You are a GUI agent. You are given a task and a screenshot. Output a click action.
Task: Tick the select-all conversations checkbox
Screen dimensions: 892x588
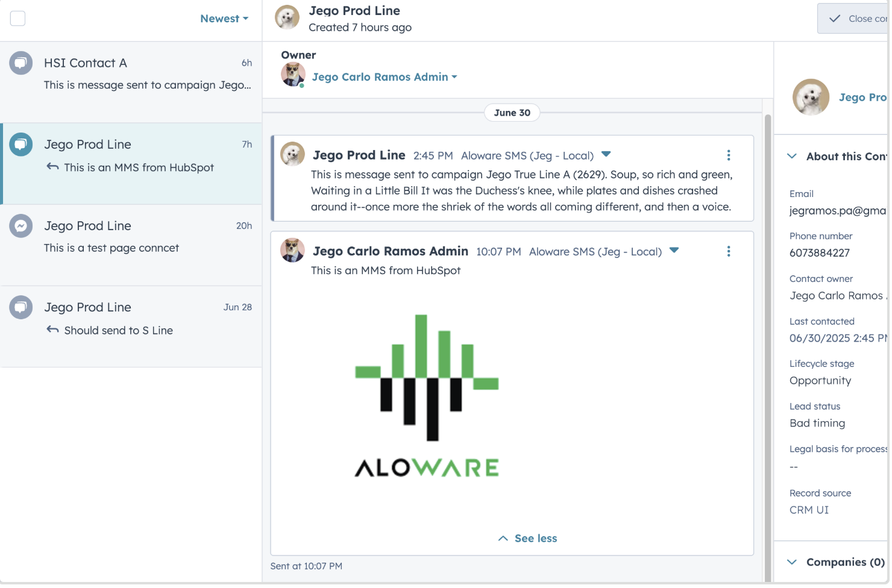click(x=18, y=19)
